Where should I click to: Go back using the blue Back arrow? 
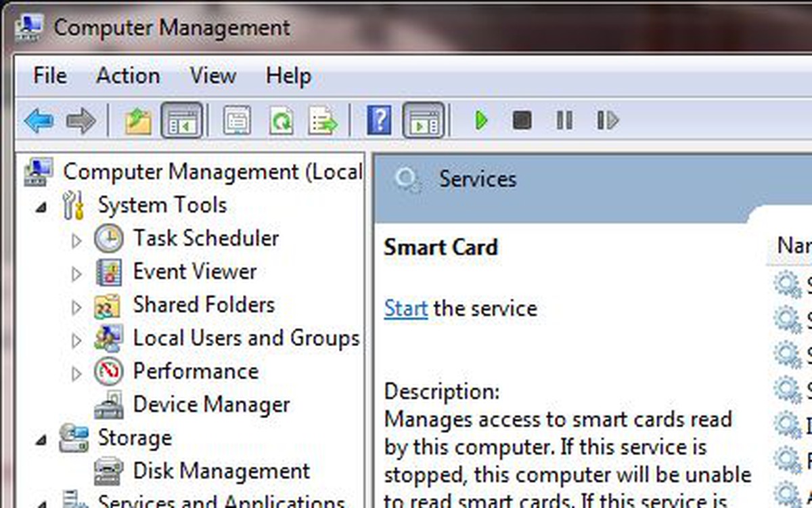(x=39, y=121)
